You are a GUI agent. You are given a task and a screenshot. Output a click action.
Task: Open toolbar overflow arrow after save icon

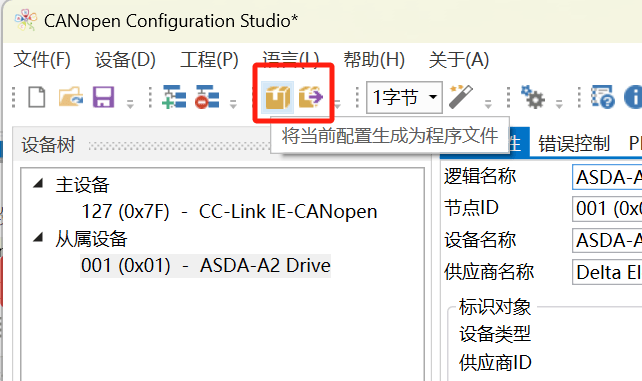(x=130, y=104)
